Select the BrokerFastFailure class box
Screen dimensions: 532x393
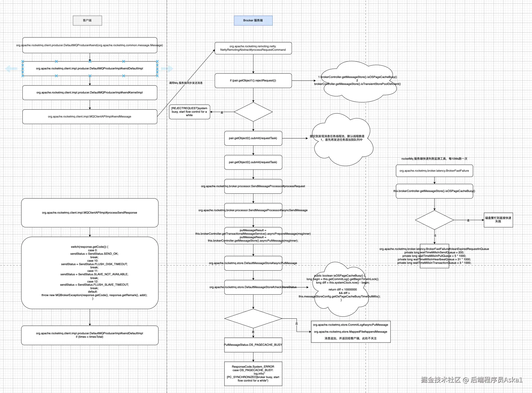[434, 171]
